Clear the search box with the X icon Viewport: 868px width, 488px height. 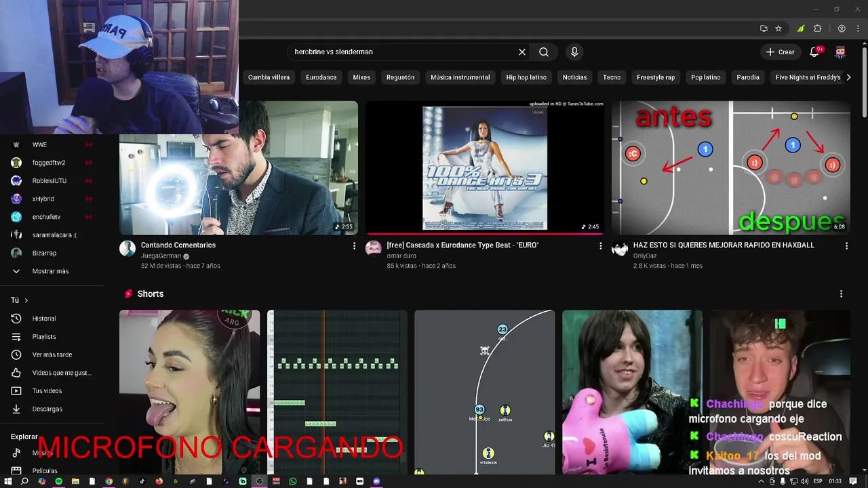coord(522,52)
